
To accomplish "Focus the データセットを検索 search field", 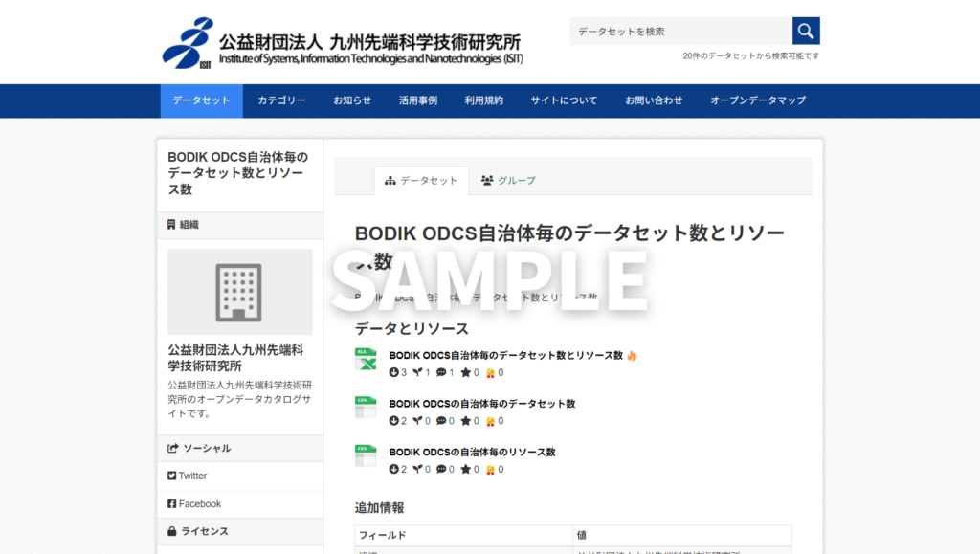I will pos(680,31).
